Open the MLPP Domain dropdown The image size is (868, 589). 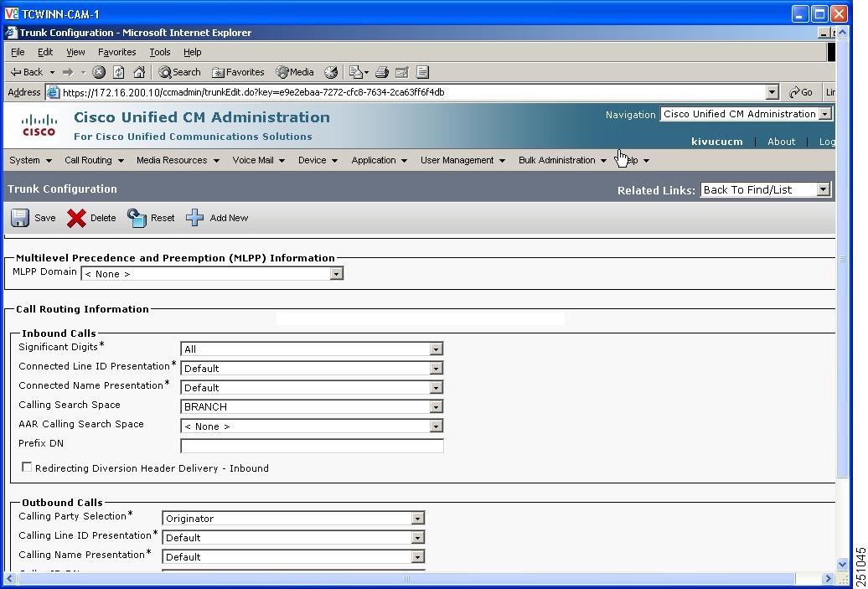tap(336, 273)
